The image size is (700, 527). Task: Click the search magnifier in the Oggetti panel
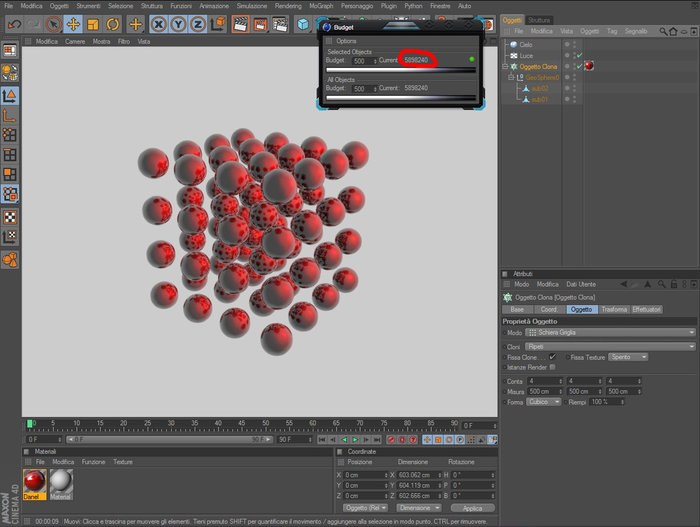[663, 31]
